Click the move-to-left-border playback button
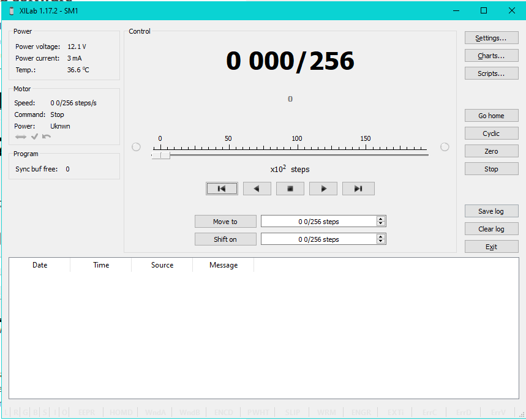 [222, 189]
